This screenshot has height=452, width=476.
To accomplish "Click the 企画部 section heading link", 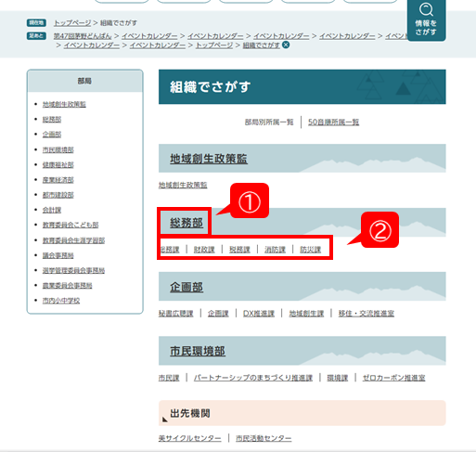I will pos(187,287).
